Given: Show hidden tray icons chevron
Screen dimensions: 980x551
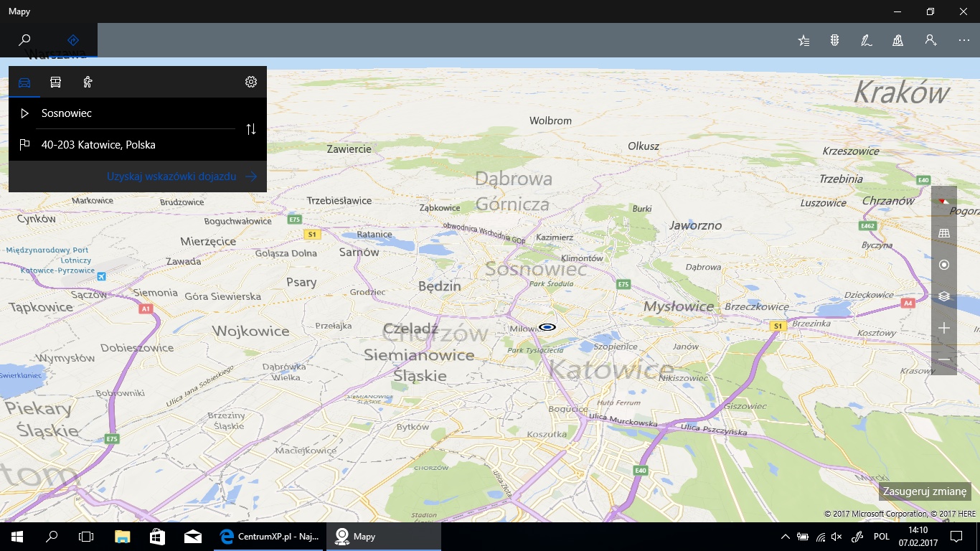Looking at the screenshot, I should pos(786,537).
